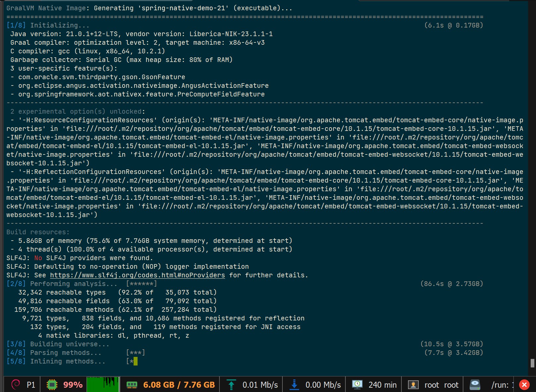Click the green terminal cursor block

[x=136, y=361]
